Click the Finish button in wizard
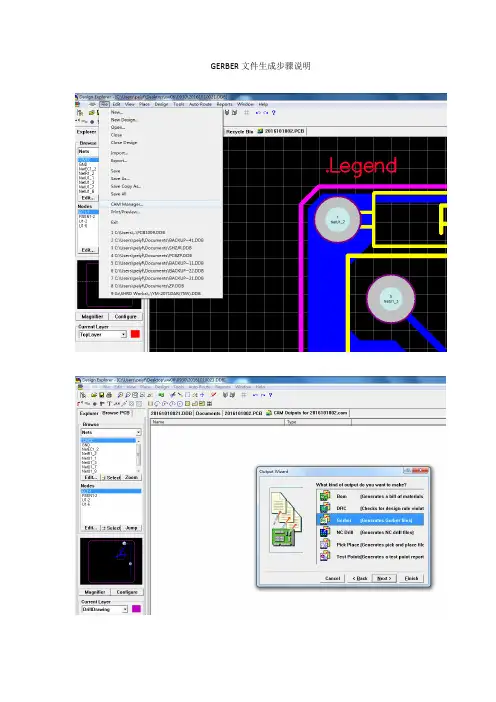This screenshot has height=702, width=496. click(411, 578)
